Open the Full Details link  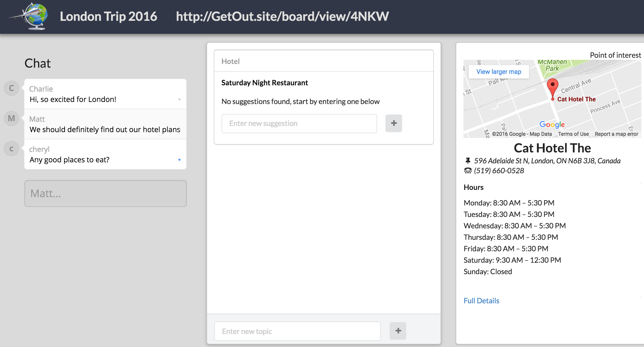[x=481, y=301]
